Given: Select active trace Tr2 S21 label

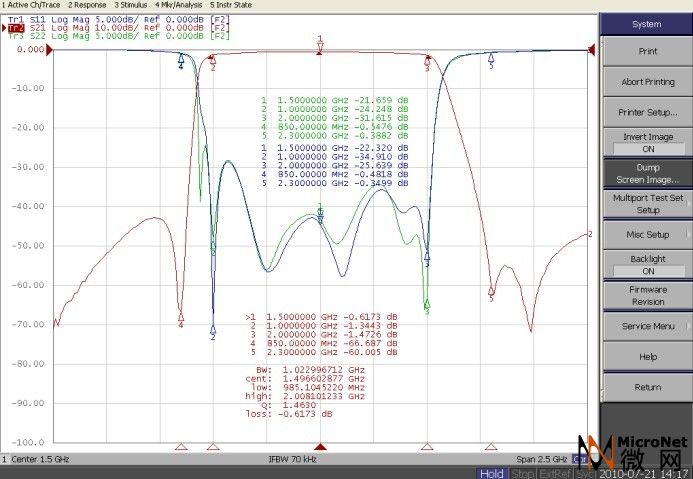Looking at the screenshot, I should (x=118, y=28).
